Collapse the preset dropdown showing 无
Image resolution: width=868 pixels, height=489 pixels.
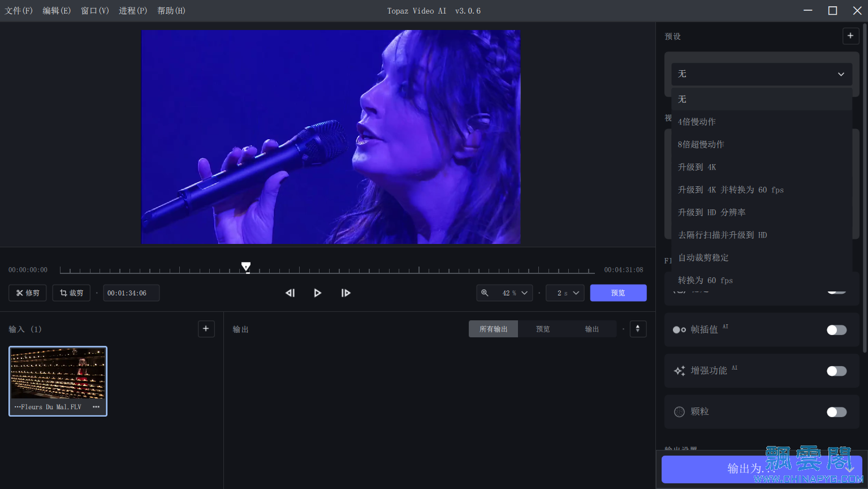pyautogui.click(x=762, y=74)
